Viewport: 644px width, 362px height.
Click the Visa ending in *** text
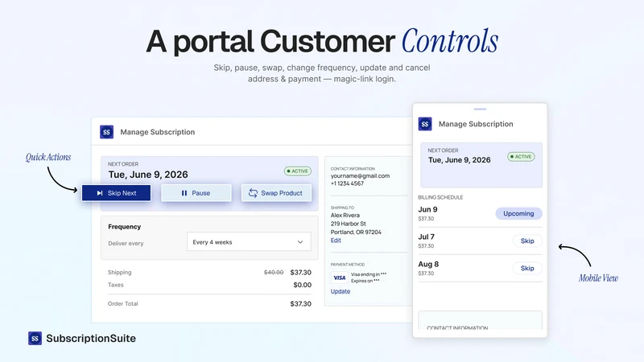coord(369,274)
